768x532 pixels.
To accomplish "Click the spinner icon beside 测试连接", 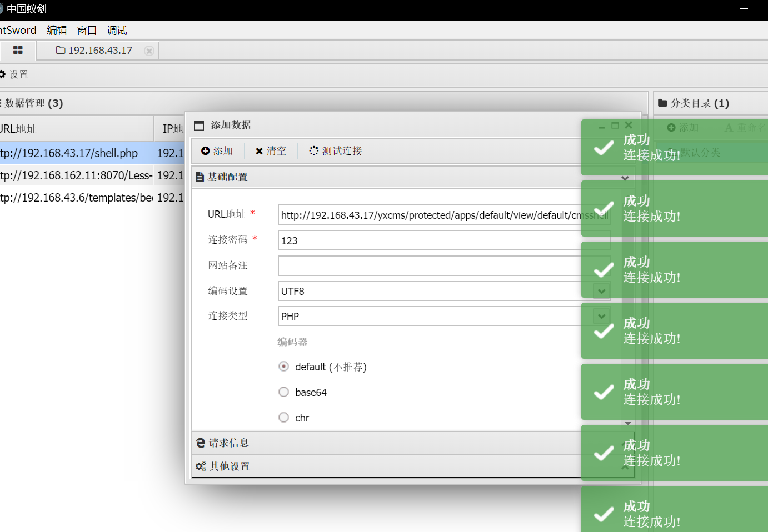I will (314, 150).
